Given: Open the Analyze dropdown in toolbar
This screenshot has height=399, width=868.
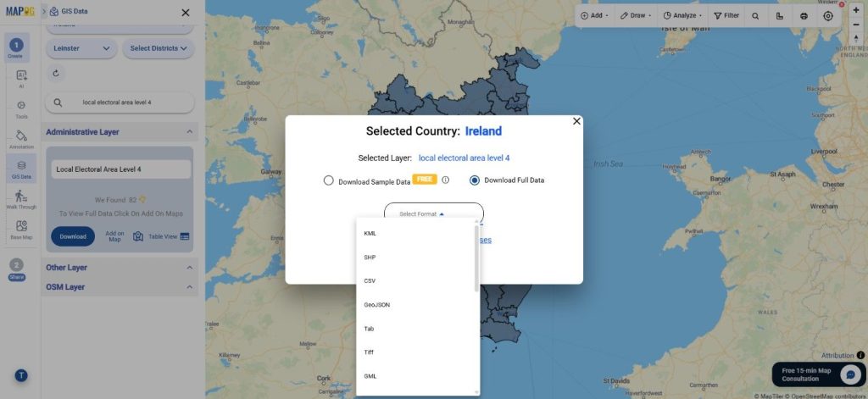Looking at the screenshot, I should [682, 15].
